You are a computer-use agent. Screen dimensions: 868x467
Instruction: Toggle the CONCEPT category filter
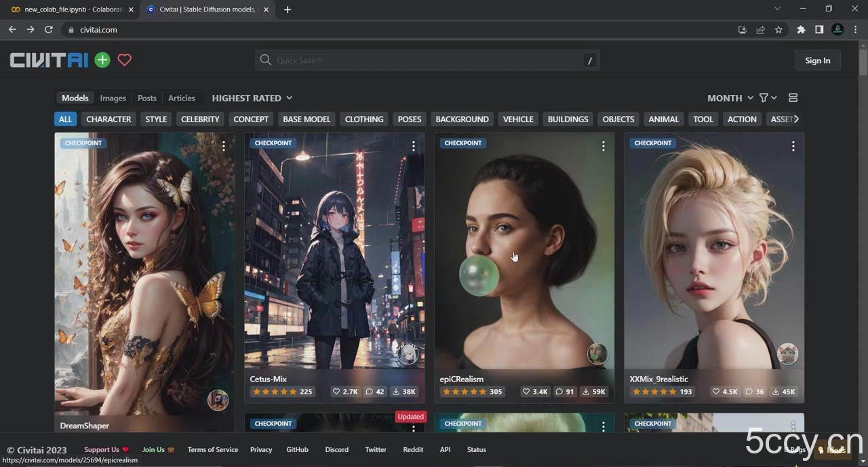[251, 119]
